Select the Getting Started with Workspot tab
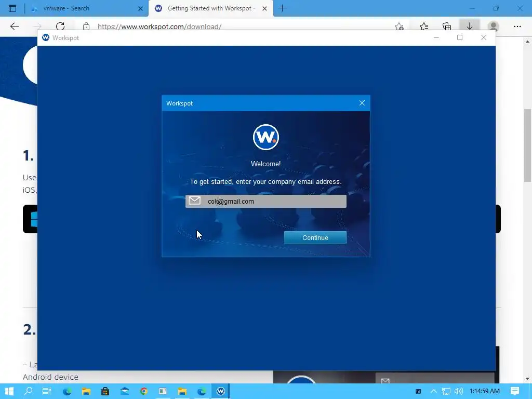This screenshot has height=399, width=532. (210, 8)
